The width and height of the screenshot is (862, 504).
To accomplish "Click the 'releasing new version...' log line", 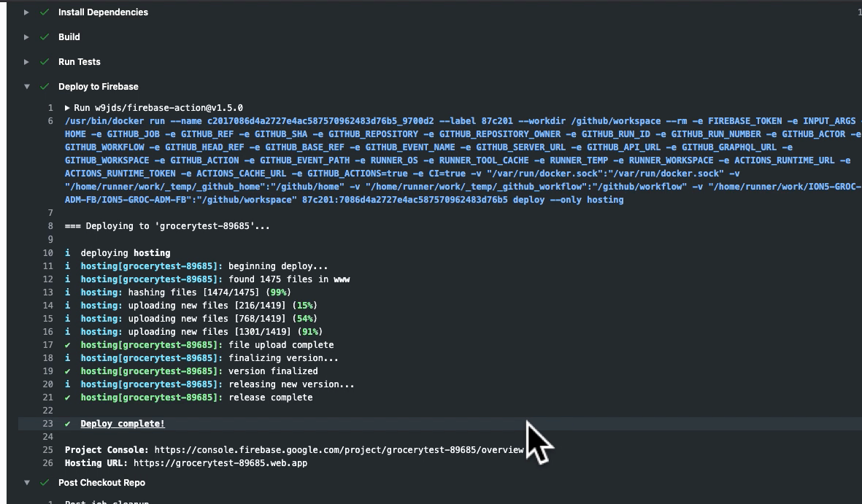I will click(291, 384).
